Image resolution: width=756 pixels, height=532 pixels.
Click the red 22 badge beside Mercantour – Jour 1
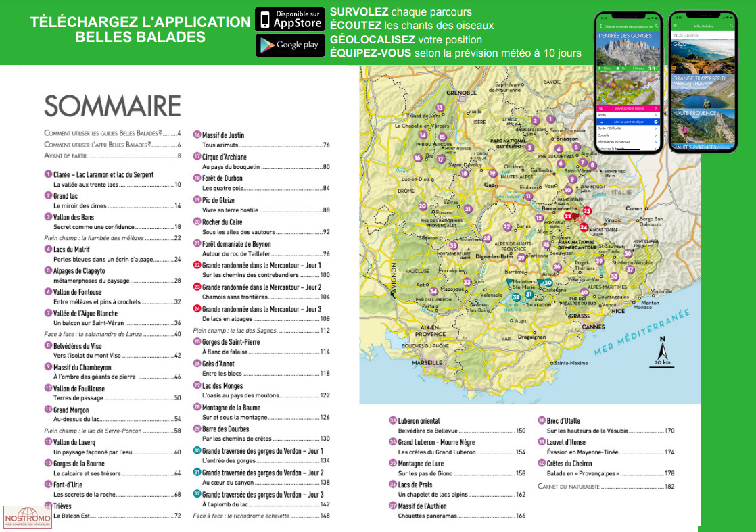[197, 265]
